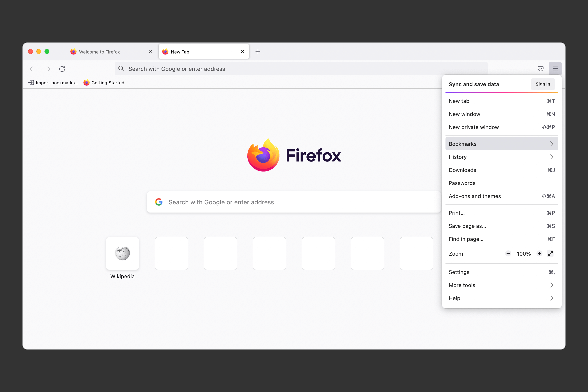Viewport: 588px width, 392px height.
Task: Click the Wikipedia shortcut tile
Action: pyautogui.click(x=122, y=253)
